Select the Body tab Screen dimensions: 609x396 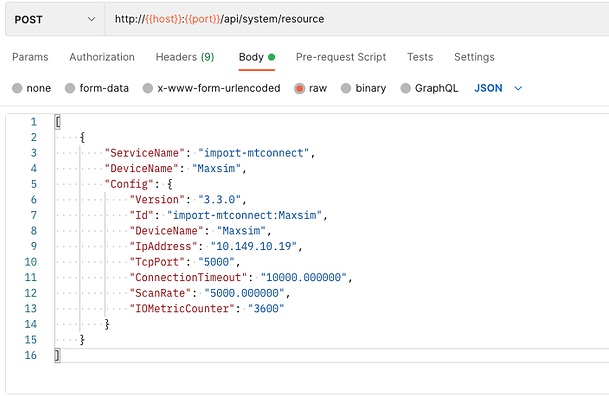click(x=257, y=57)
